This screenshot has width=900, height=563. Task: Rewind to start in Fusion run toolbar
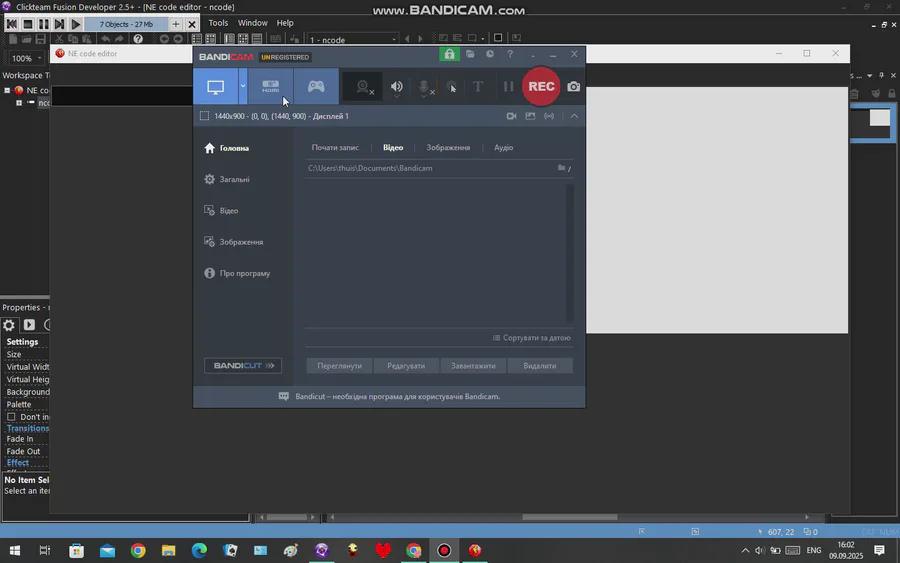pyautogui.click(x=11, y=24)
